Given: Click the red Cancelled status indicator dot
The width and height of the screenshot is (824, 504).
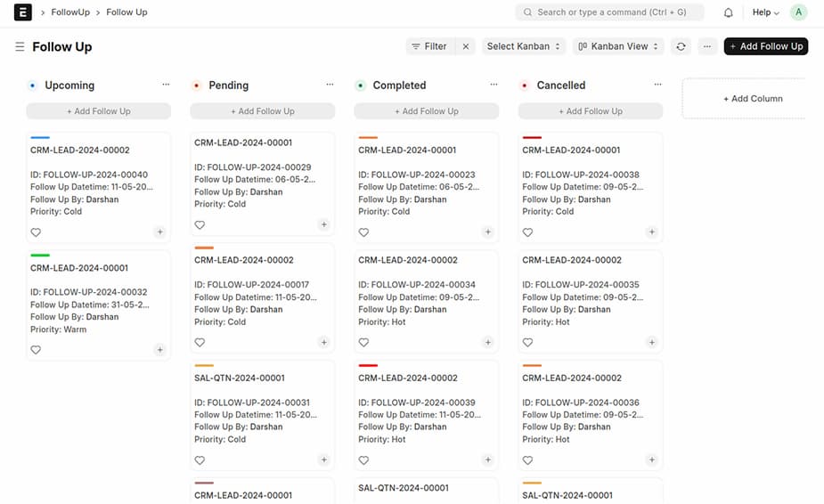Looking at the screenshot, I should coord(525,85).
